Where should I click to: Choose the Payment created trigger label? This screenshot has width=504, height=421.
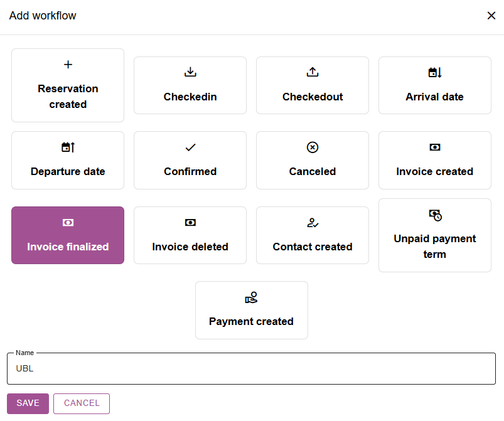coord(251,321)
